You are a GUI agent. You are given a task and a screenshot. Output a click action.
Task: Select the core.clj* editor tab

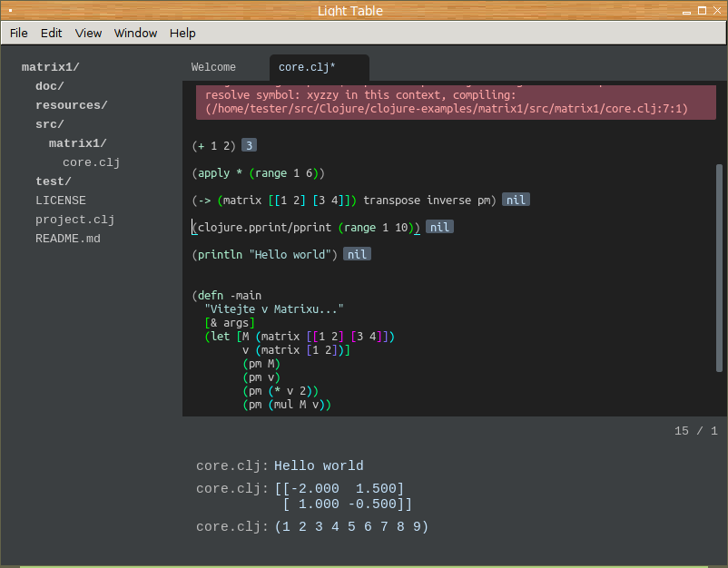click(x=307, y=67)
